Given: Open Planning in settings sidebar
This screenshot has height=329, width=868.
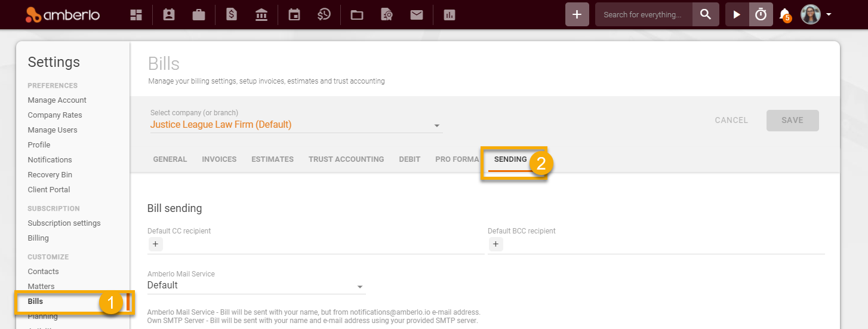Looking at the screenshot, I should [x=43, y=316].
